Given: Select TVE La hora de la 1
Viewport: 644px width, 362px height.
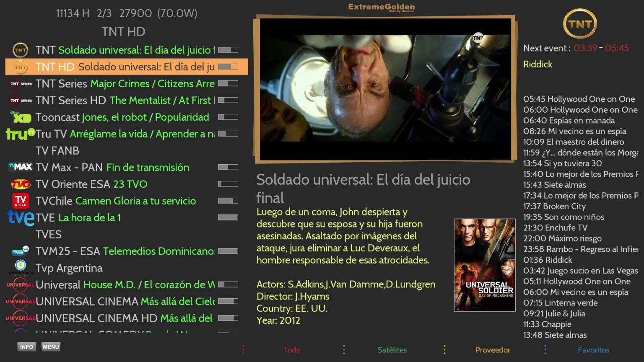Looking at the screenshot, I should click(x=126, y=218).
